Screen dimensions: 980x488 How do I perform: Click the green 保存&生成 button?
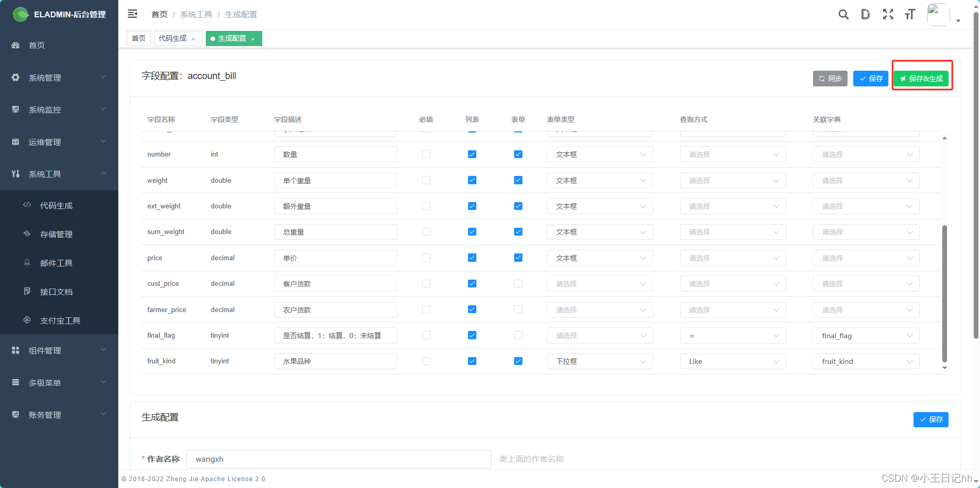pyautogui.click(x=921, y=79)
